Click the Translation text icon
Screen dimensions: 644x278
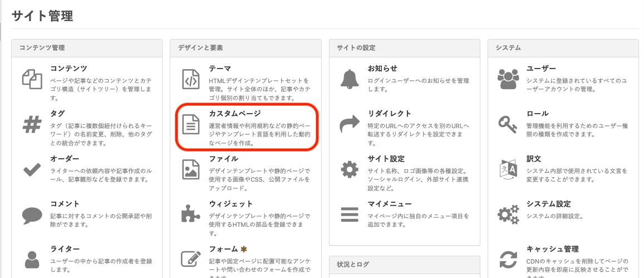tap(508, 169)
